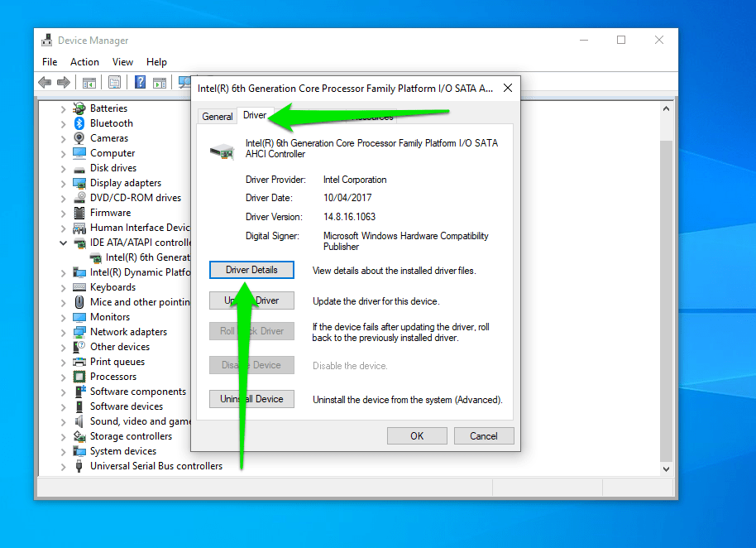Expand the Batteries node

tap(63, 109)
